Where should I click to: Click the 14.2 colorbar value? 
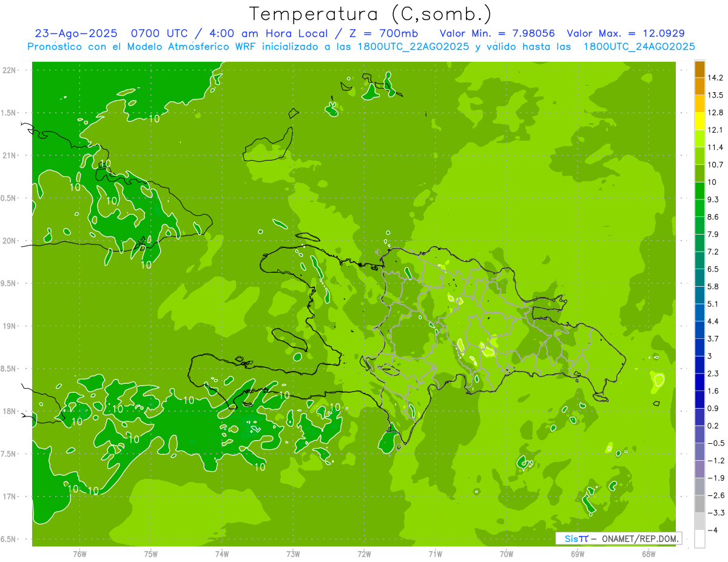pyautogui.click(x=715, y=78)
